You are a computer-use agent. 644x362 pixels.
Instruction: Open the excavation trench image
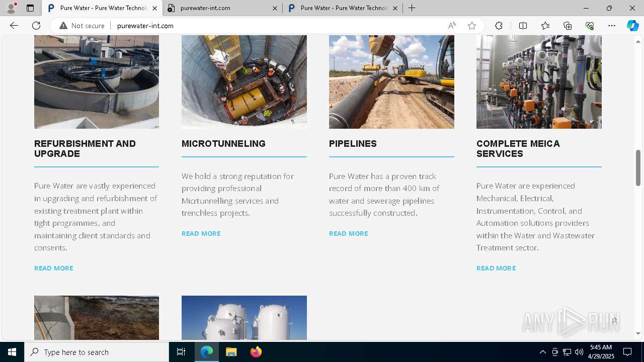tap(97, 318)
